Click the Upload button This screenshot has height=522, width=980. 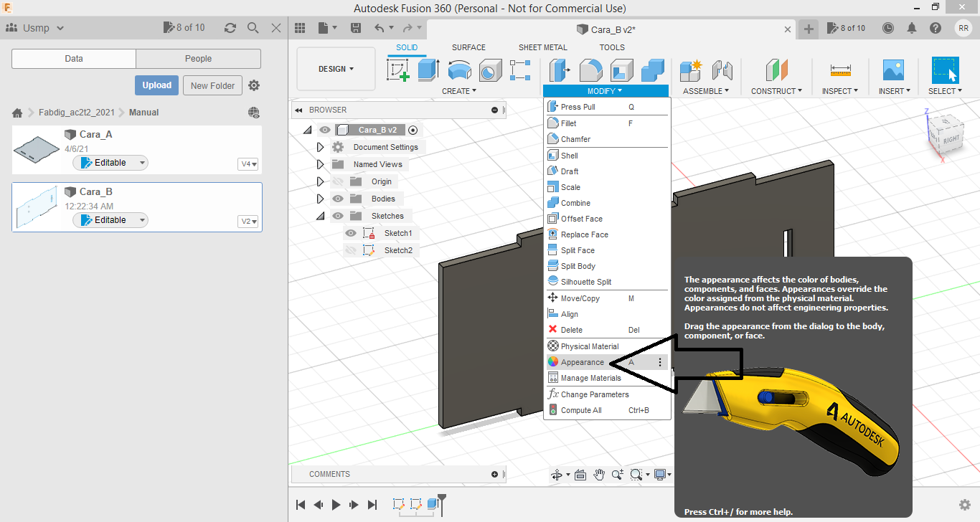pyautogui.click(x=156, y=85)
